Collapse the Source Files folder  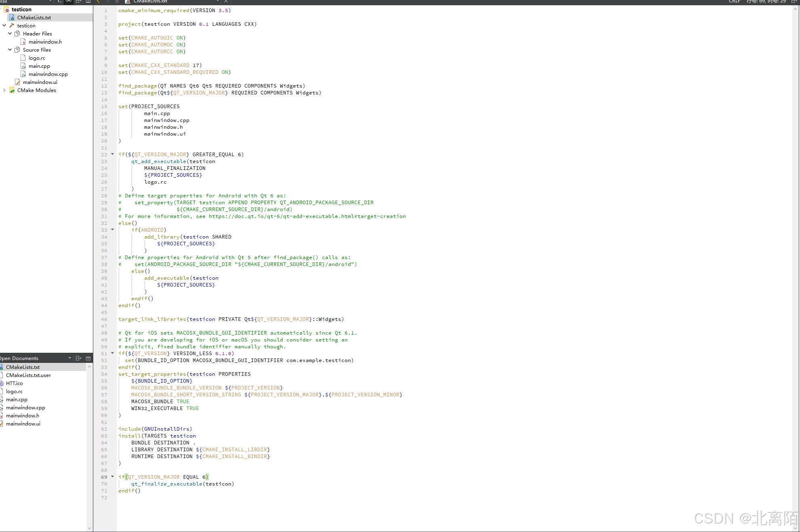coord(10,50)
